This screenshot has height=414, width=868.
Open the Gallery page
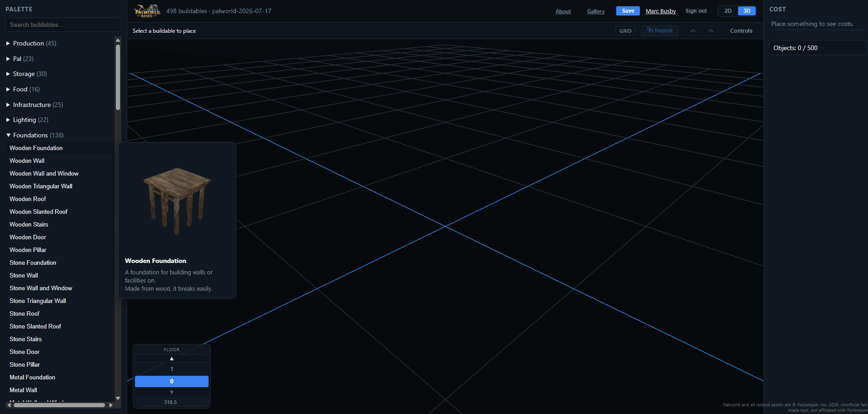(596, 11)
